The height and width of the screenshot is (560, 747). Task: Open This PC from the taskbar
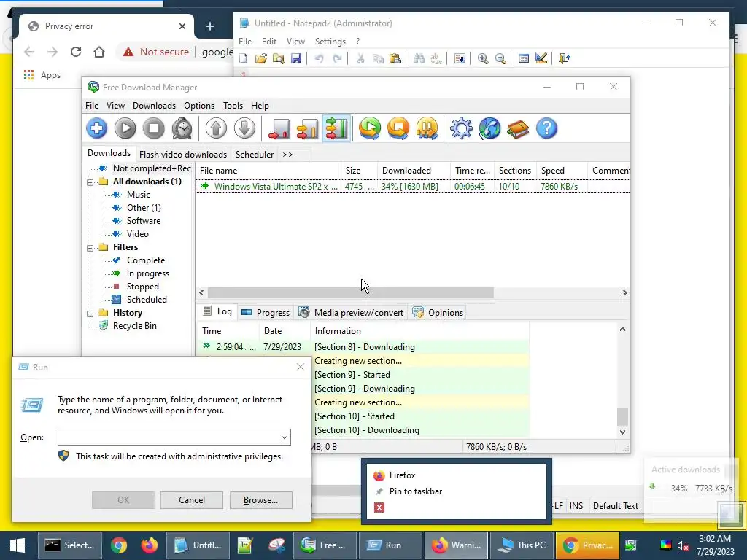521,545
